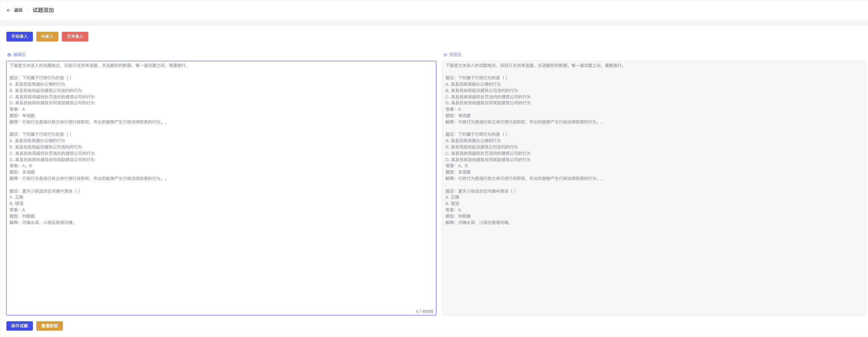Click the 试题添加 page title

pos(43,10)
